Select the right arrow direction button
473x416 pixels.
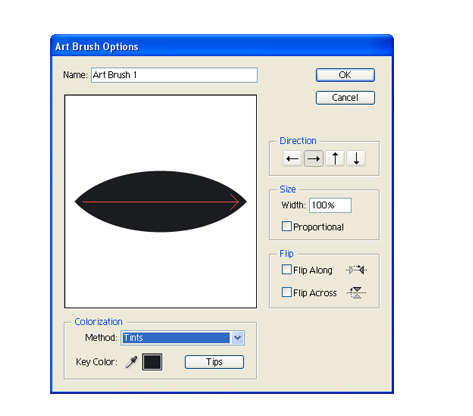(x=313, y=158)
